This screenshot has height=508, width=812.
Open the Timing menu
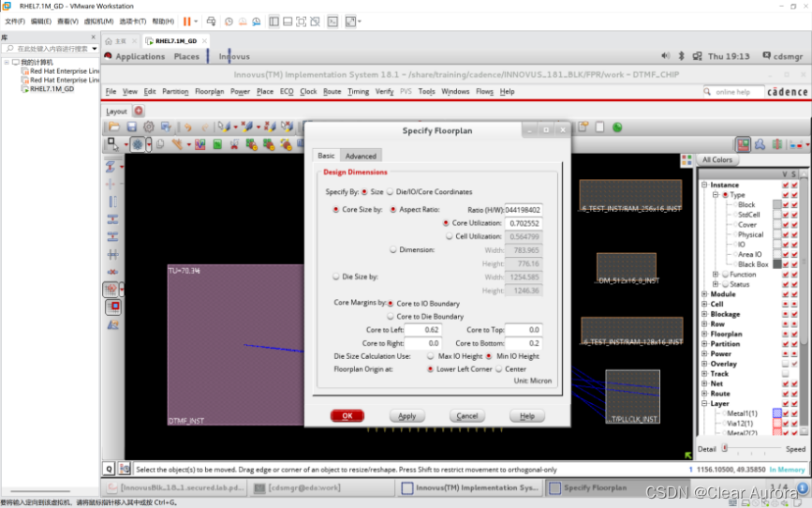click(358, 91)
